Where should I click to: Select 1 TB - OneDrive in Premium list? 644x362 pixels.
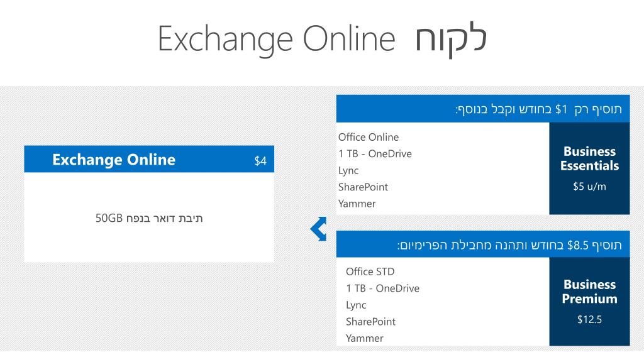click(383, 288)
